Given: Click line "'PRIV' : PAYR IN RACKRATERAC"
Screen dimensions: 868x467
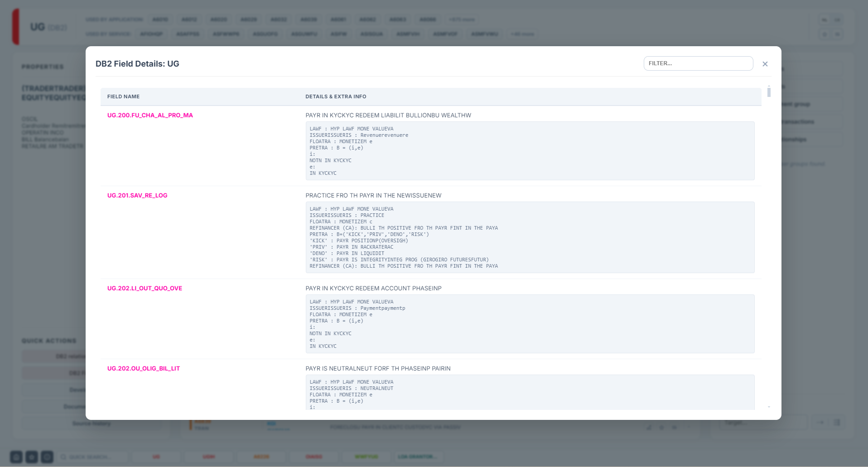Looking at the screenshot, I should (x=351, y=247).
